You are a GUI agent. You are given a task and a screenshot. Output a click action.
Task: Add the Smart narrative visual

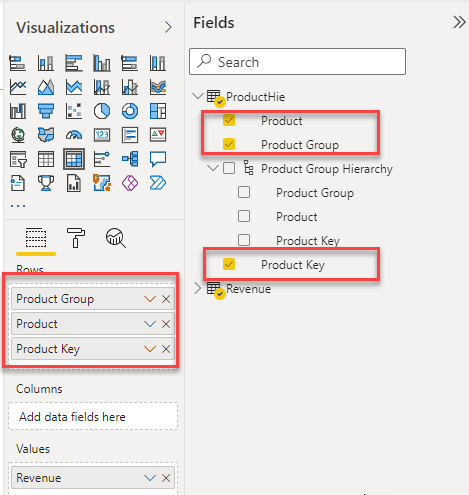[x=18, y=183]
